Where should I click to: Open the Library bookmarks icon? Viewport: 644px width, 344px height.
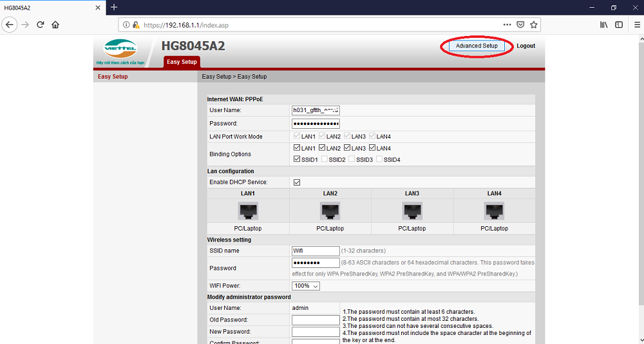(x=604, y=25)
